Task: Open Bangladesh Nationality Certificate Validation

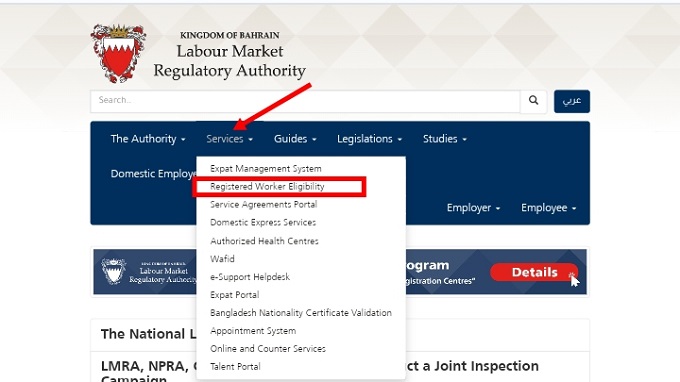Action: click(301, 313)
